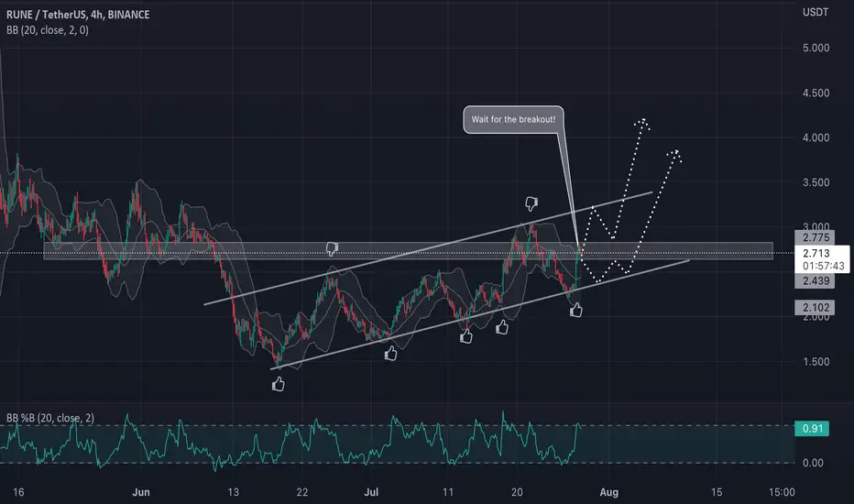Click the 4.000 level on the price scale

coord(816,137)
